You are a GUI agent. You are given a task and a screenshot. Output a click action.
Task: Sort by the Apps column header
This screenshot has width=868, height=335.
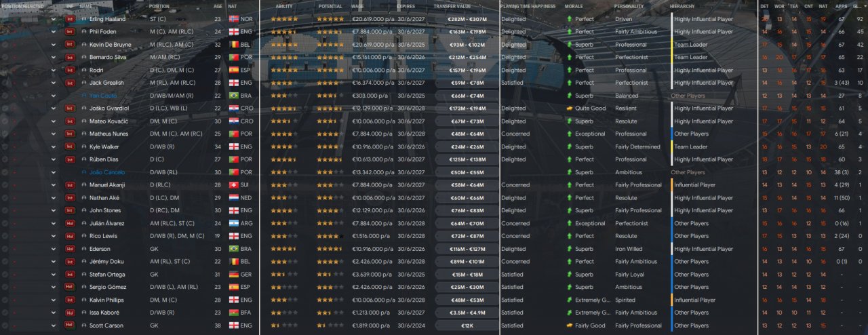point(842,6)
